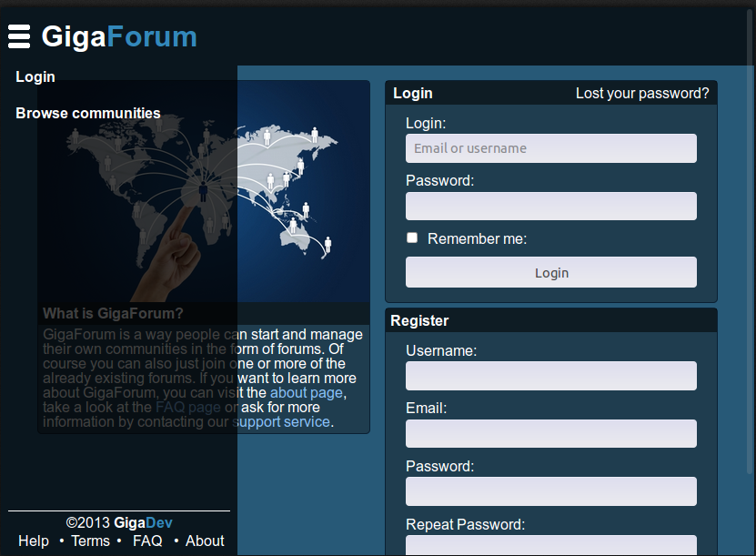Open Browse communities in side menu
The height and width of the screenshot is (556, 756).
tap(87, 114)
